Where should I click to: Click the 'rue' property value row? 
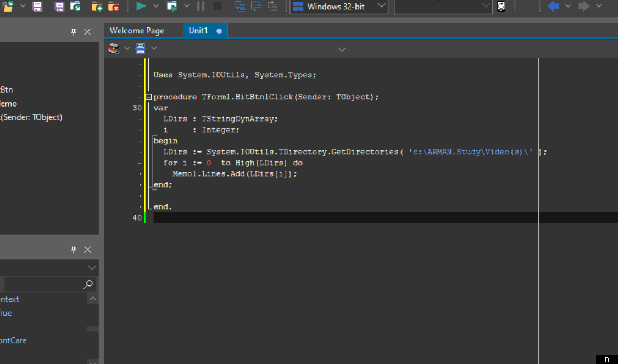(x=6, y=313)
